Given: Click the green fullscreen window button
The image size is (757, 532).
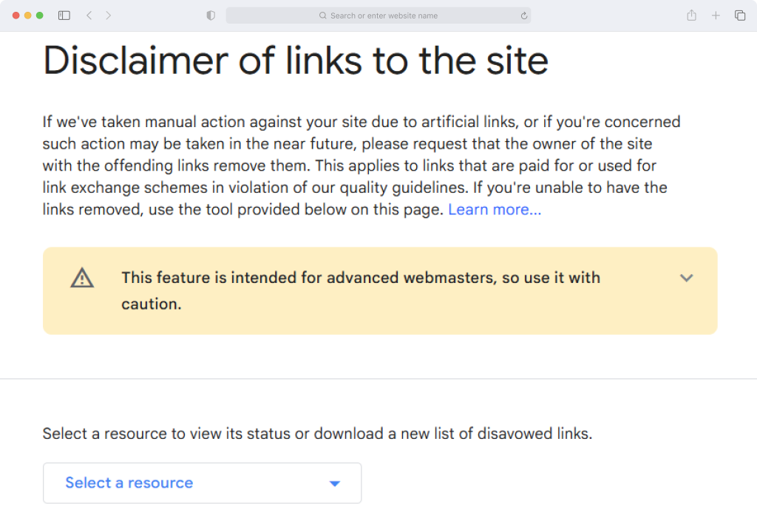Looking at the screenshot, I should 40,16.
